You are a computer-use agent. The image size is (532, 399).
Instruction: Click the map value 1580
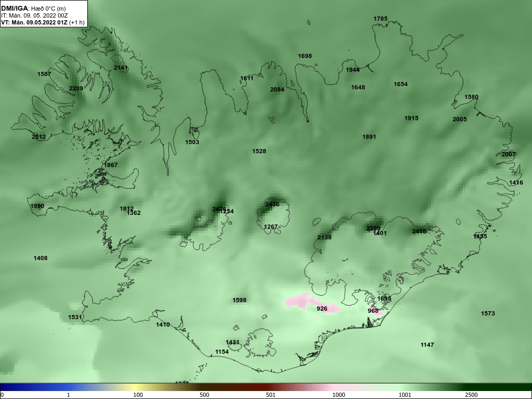click(x=471, y=97)
